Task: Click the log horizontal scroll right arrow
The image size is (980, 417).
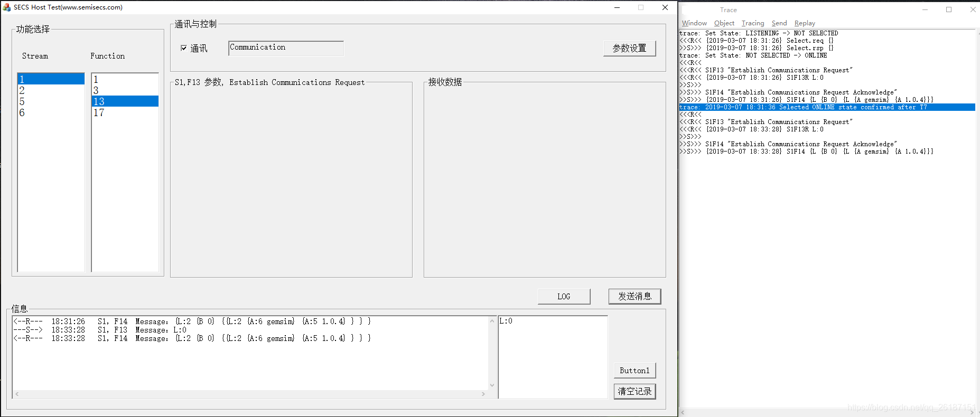Action: 483,394
